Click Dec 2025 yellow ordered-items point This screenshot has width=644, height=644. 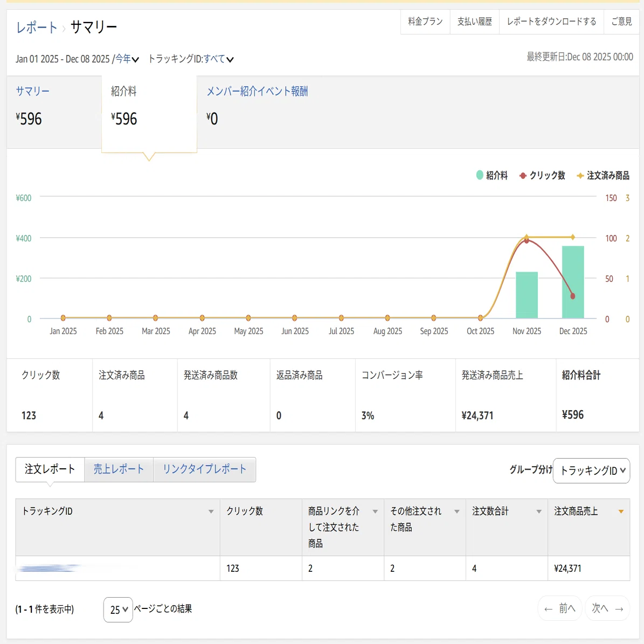[x=572, y=237]
